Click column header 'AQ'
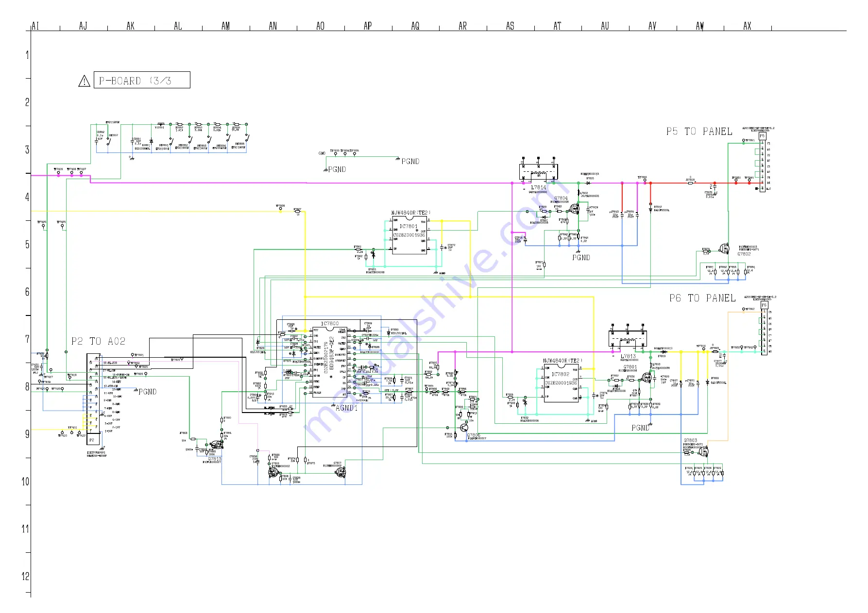868x613 pixels. (415, 26)
